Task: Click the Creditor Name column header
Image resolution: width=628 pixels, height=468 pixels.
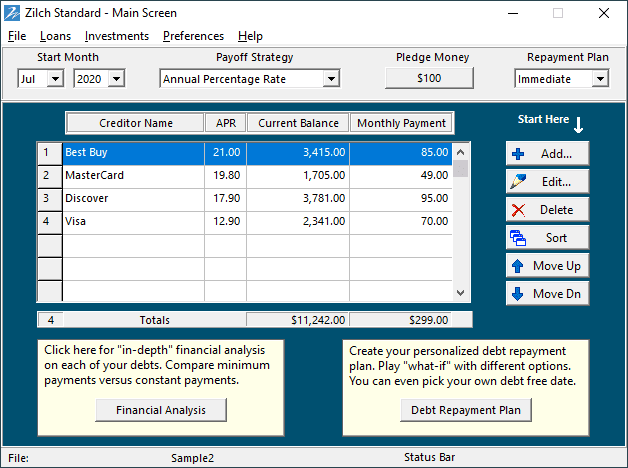Action: click(x=135, y=123)
